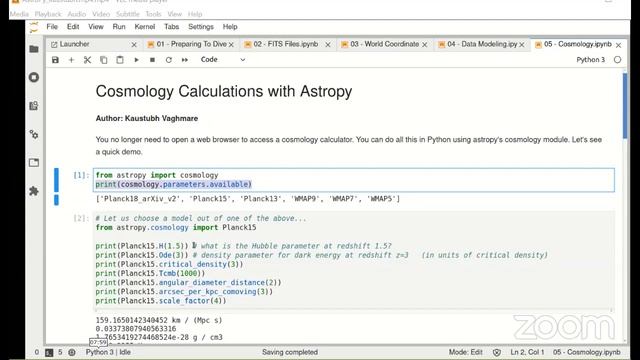The width and height of the screenshot is (640, 360).
Task: Open the View menu in JupyterLab
Action: pos(96,27)
